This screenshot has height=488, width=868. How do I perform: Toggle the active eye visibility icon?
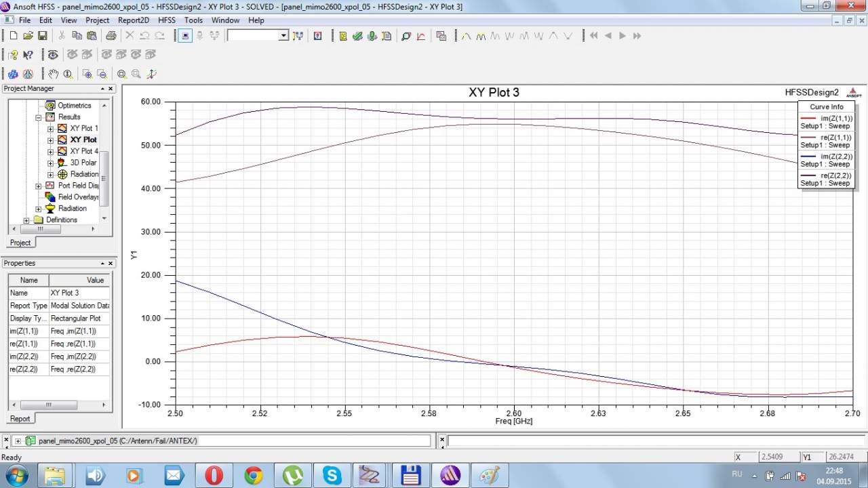(x=53, y=55)
